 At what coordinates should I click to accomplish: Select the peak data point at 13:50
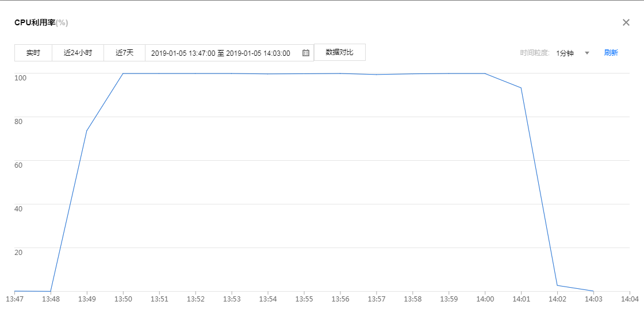click(123, 74)
